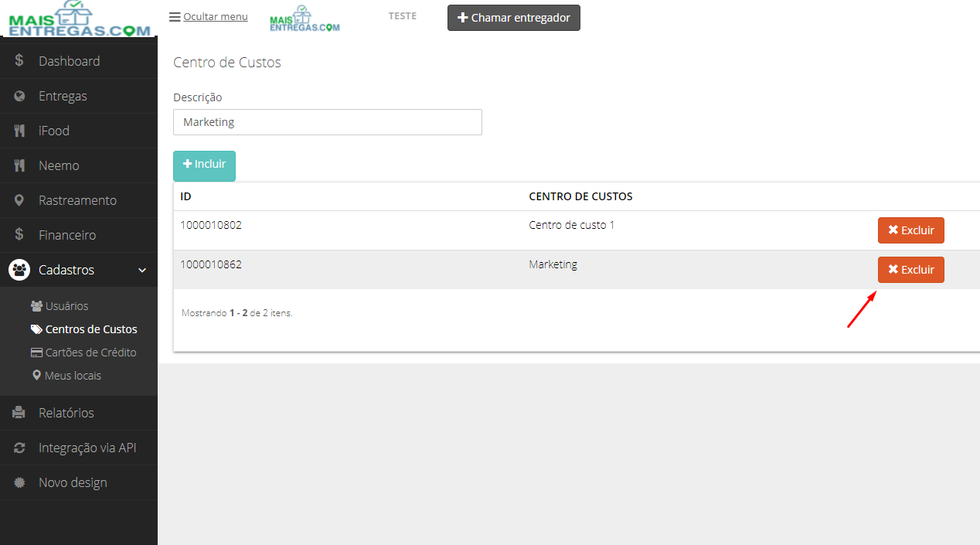980x545 pixels.
Task: Click the Neemo cutlery icon
Action: click(x=19, y=165)
